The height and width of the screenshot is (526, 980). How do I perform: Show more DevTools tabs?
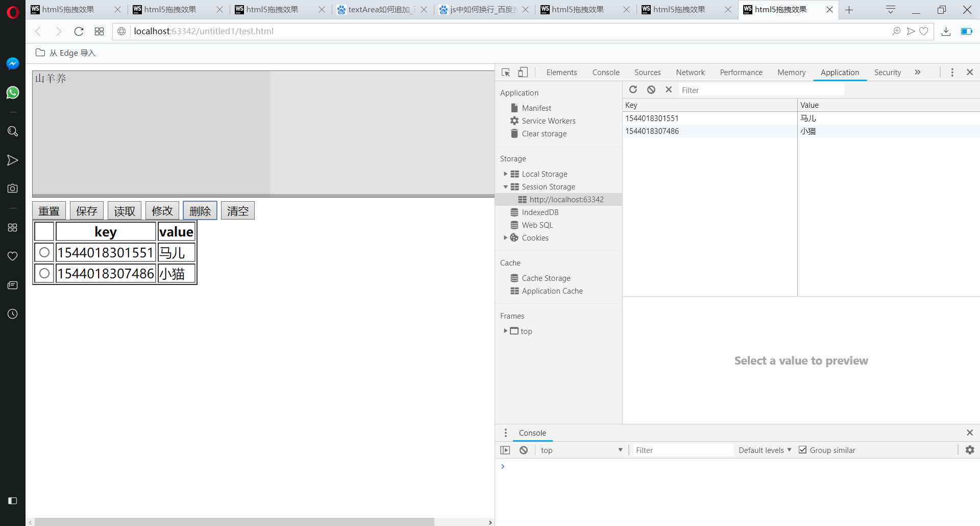coord(918,73)
